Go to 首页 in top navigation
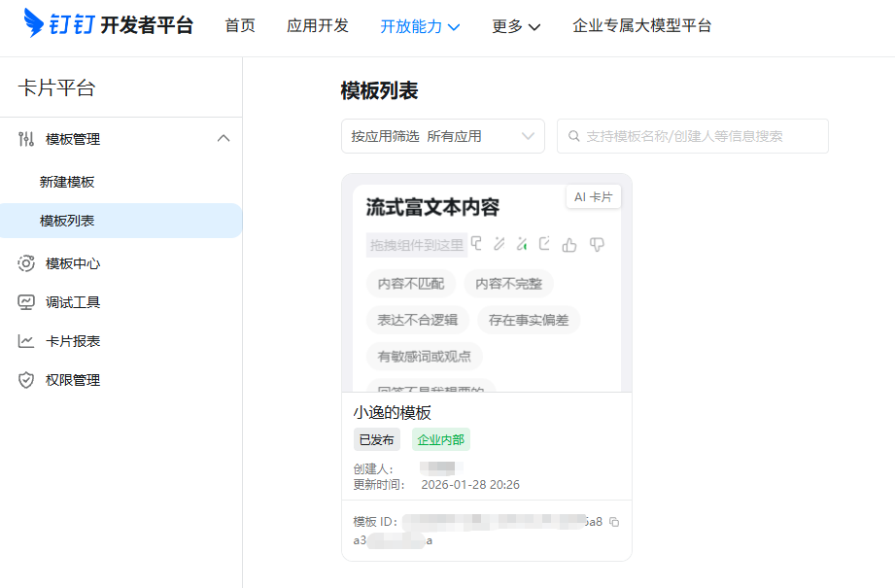The height and width of the screenshot is (588, 895). pyautogui.click(x=240, y=26)
